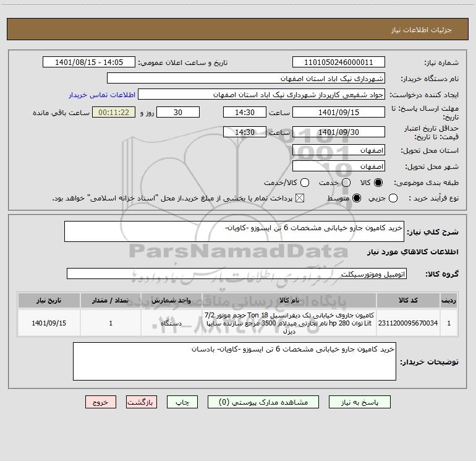This screenshot has height=461, width=476.
Task: Select the کالا radio button
Action: 378,183
